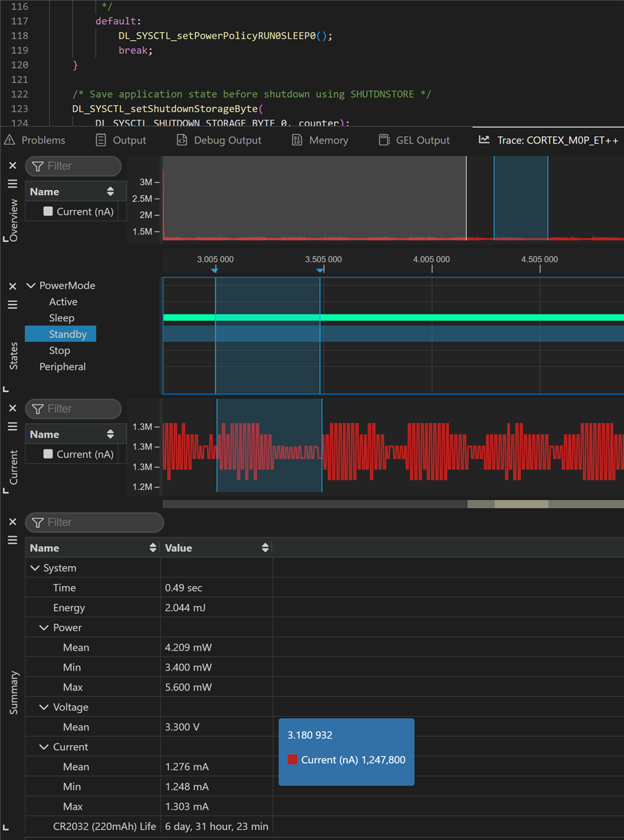This screenshot has height=840, width=624.
Task: Open the Memory tab
Action: tap(320, 140)
